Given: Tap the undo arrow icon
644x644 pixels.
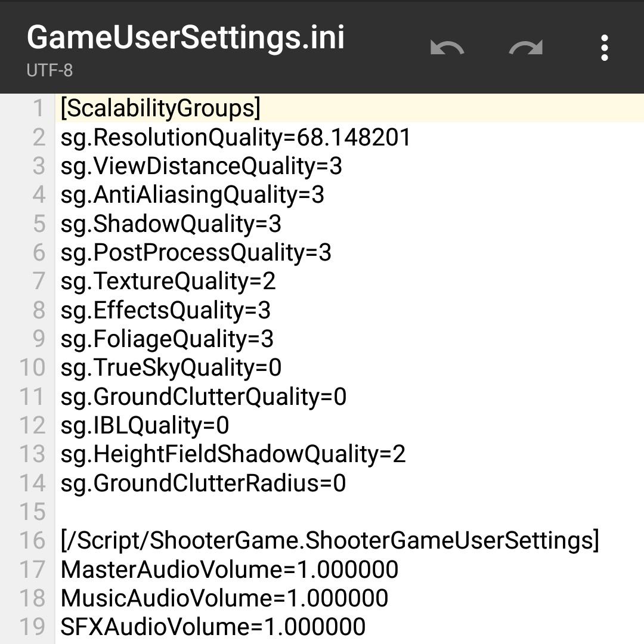Looking at the screenshot, I should [447, 48].
